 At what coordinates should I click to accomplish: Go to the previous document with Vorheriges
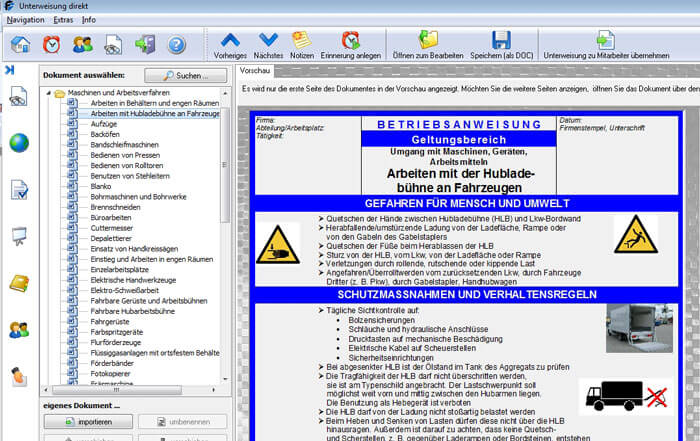point(230,46)
